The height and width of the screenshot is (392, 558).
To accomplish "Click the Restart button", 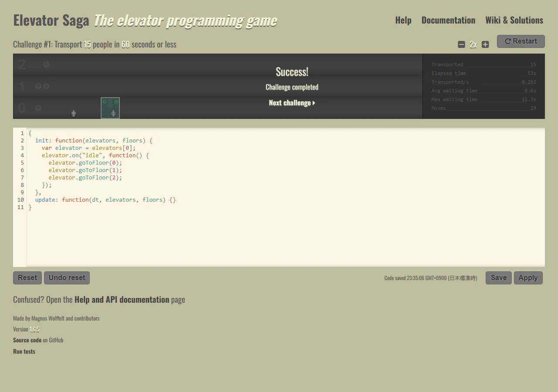I will point(521,41).
